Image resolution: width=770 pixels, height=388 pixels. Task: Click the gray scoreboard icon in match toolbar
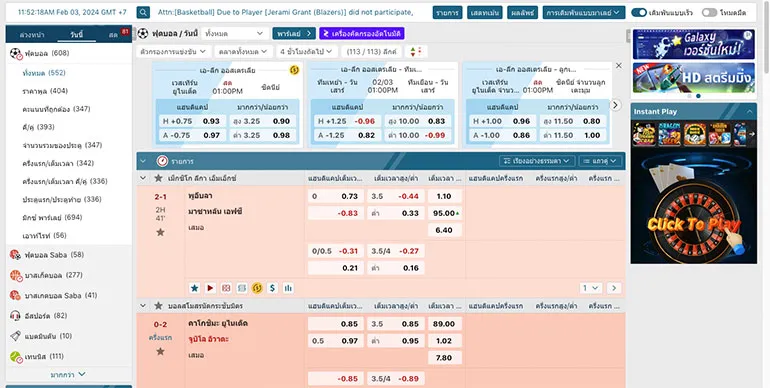pos(242,288)
